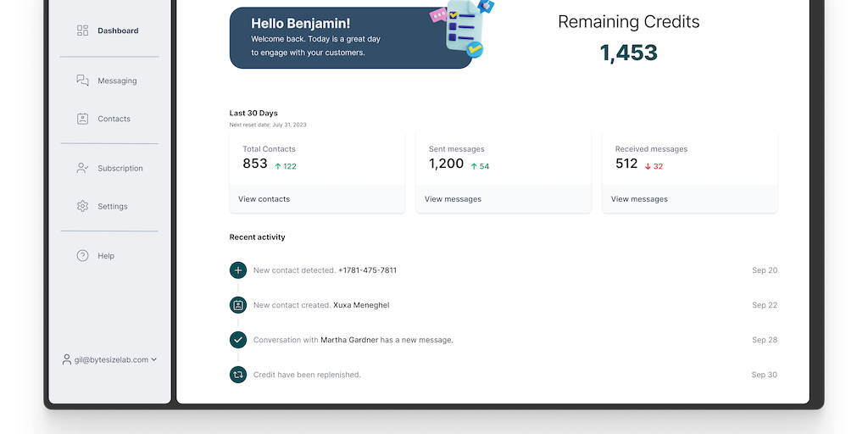
Task: Click the checkmark conversation activity icon
Action: coord(238,340)
